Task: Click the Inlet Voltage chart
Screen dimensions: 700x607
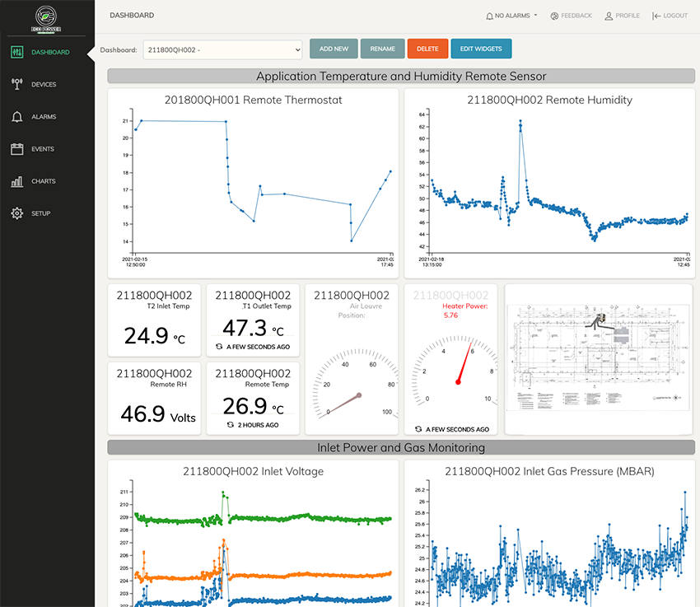Action: (x=257, y=544)
